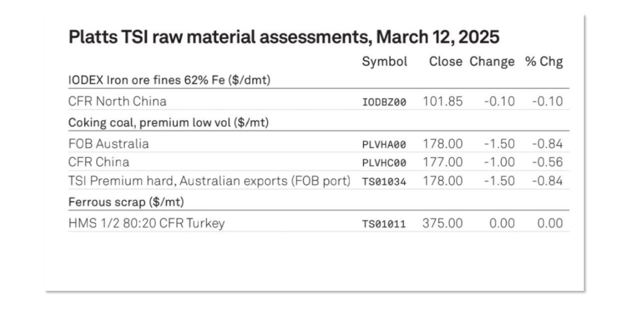Viewport: 644px width, 311px height.
Task: Select the TSI Premium hard Australian exports row
Action: (x=319, y=181)
